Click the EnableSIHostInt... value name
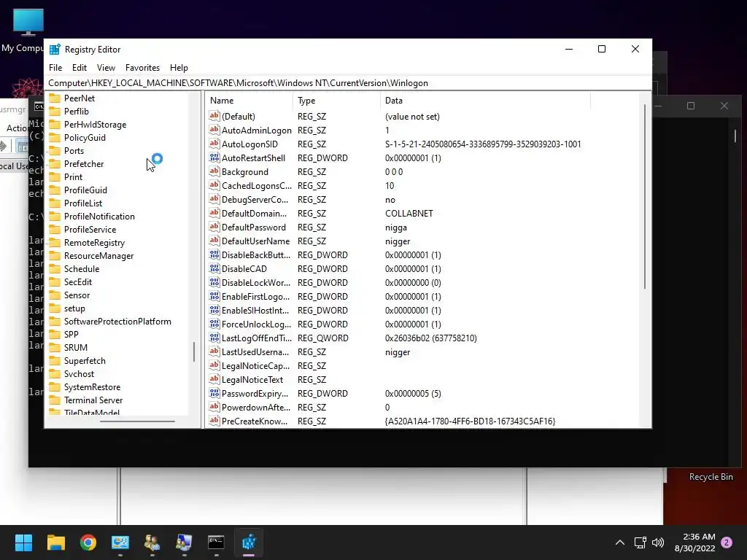This screenshot has height=560, width=747. tap(255, 311)
